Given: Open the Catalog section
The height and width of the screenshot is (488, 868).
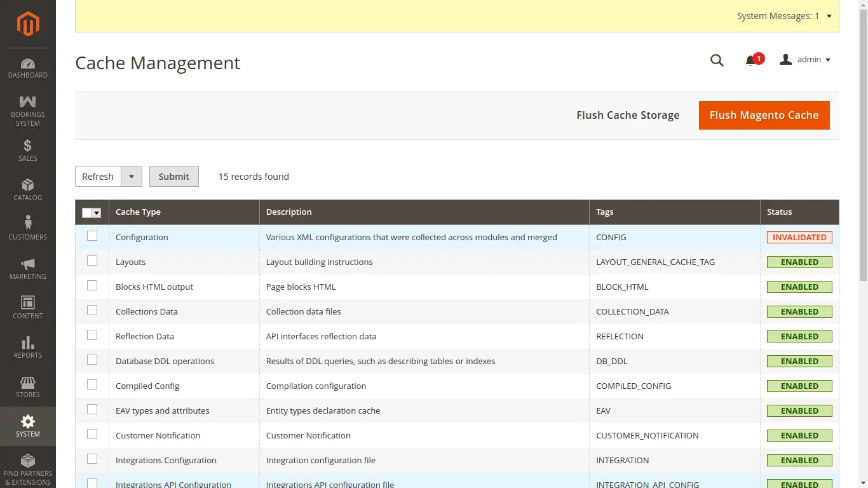Looking at the screenshot, I should (x=27, y=189).
